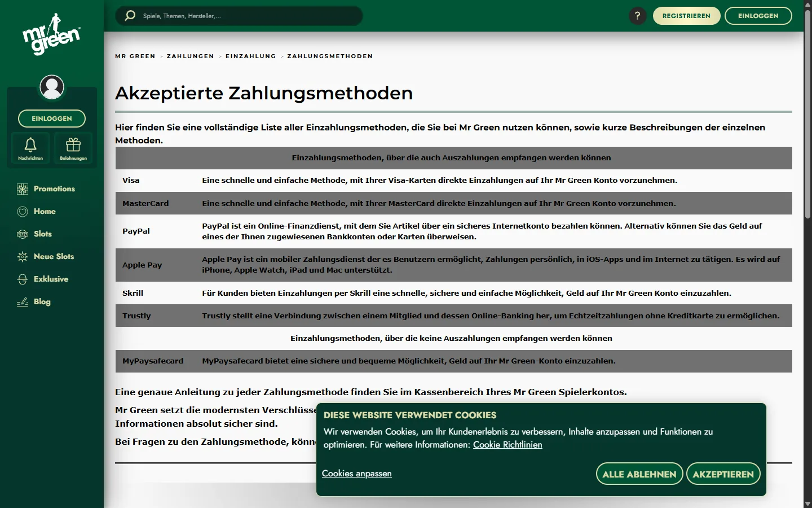Click the Exklusive sidebar icon

[x=23, y=279]
